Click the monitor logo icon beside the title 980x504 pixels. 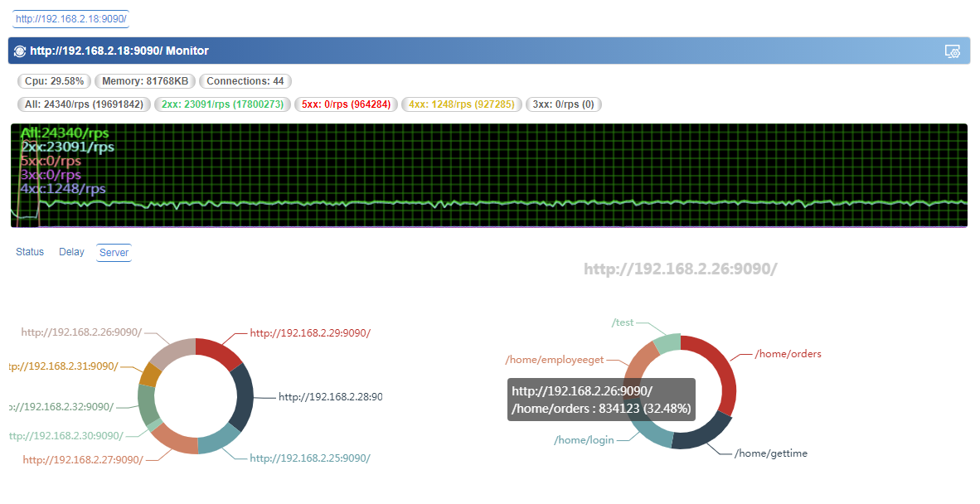pyautogui.click(x=20, y=51)
